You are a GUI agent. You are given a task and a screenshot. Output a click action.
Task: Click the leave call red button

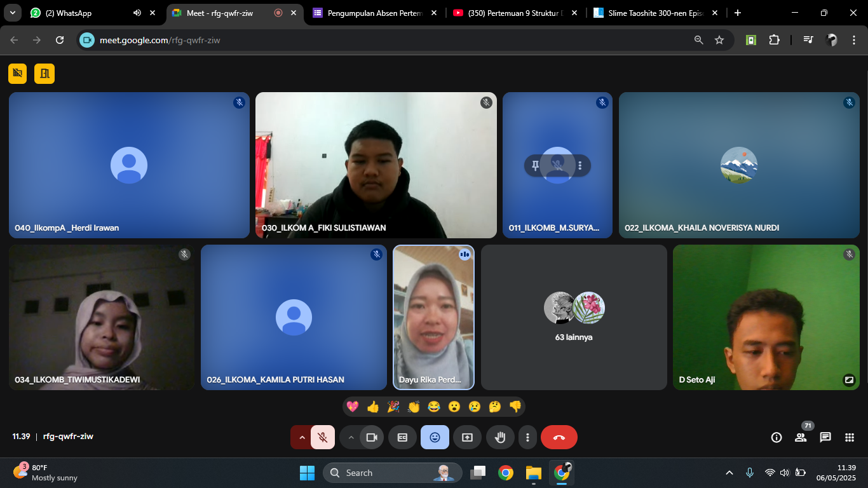(559, 437)
